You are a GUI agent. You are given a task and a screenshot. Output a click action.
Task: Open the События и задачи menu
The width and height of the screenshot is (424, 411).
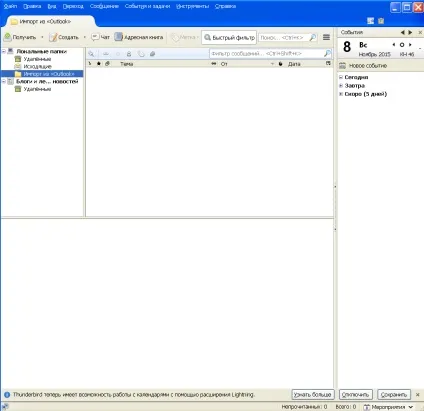147,6
